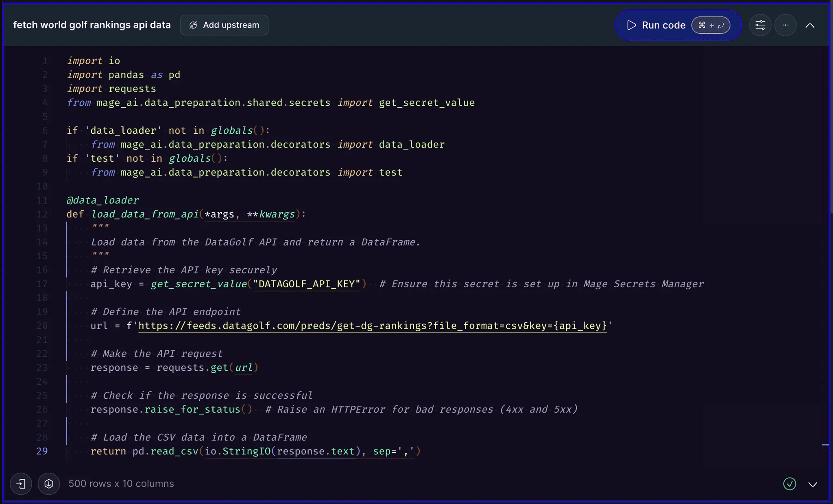Click the play triangle icon in Run code
The width and height of the screenshot is (833, 504).
pyautogui.click(x=631, y=25)
